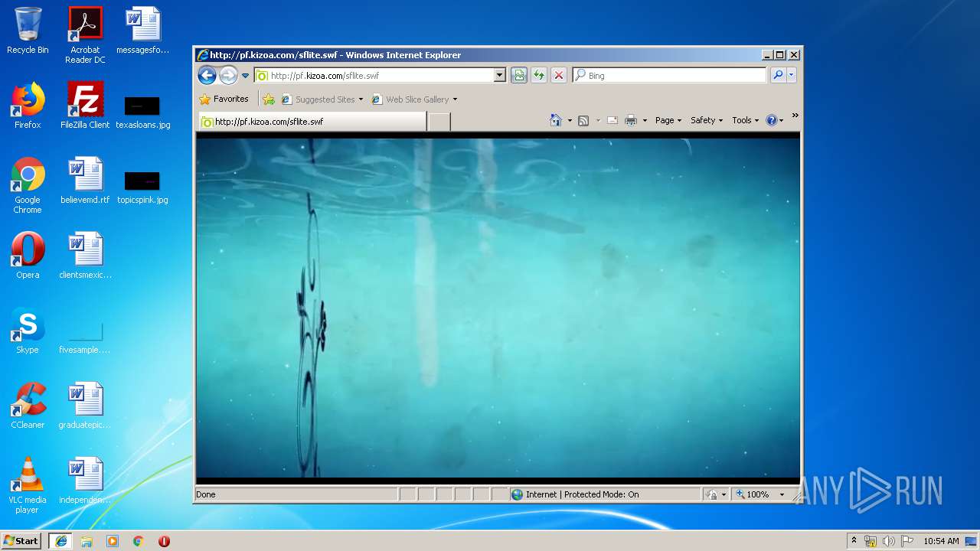Click the address bar URL field
980x551 pixels.
coord(373,75)
